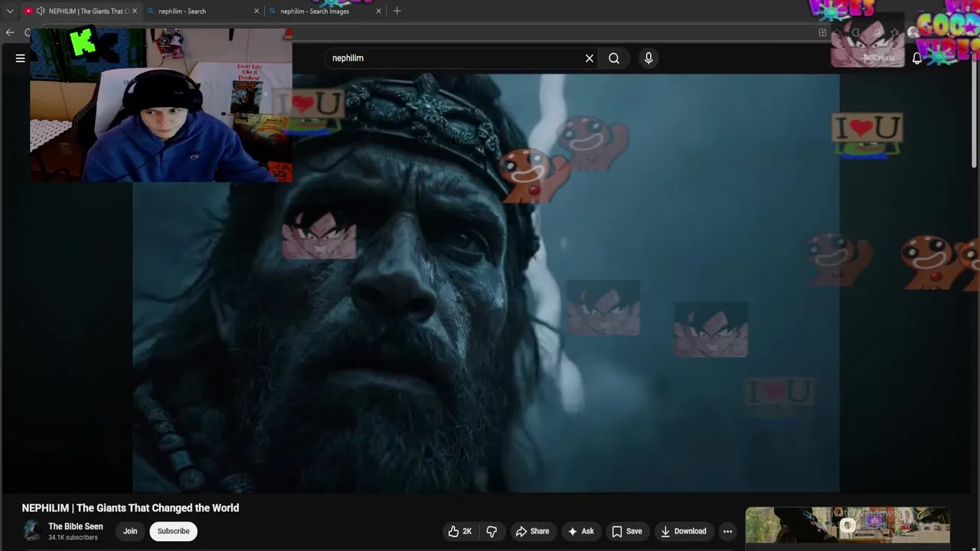This screenshot has height=551, width=980.
Task: Open the notifications bell
Action: tap(917, 58)
